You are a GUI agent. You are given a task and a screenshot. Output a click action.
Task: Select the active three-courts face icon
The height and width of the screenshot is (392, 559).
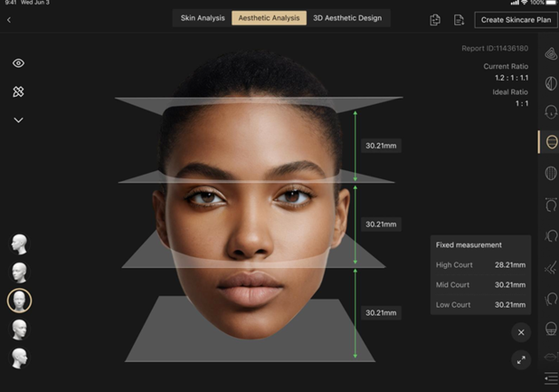(551, 142)
